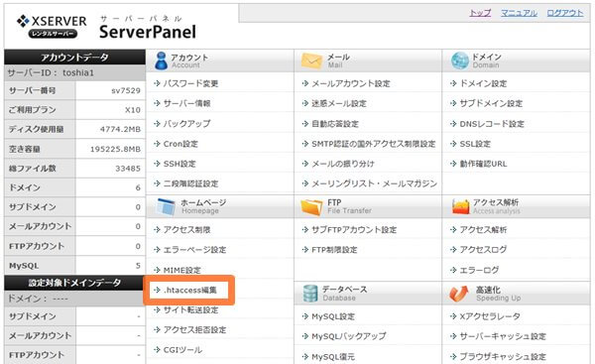The height and width of the screenshot is (364, 595).
Task: Click the Database cylinder icon
Action: pos(310,294)
